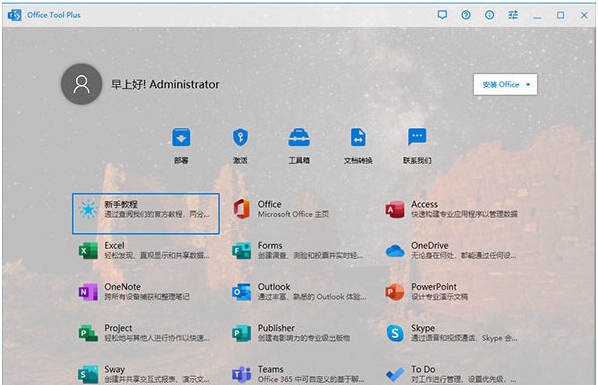Open the Teams link text
598x385 pixels.
point(270,369)
